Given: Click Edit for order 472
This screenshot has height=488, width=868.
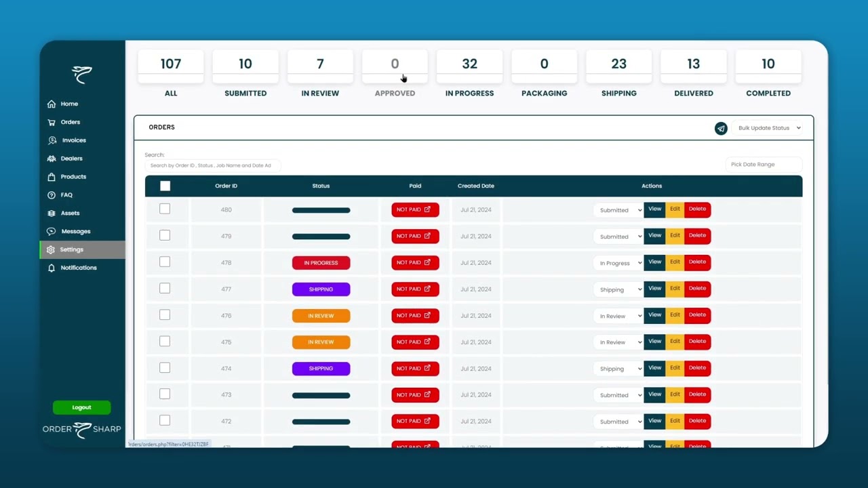Looking at the screenshot, I should 675,421.
